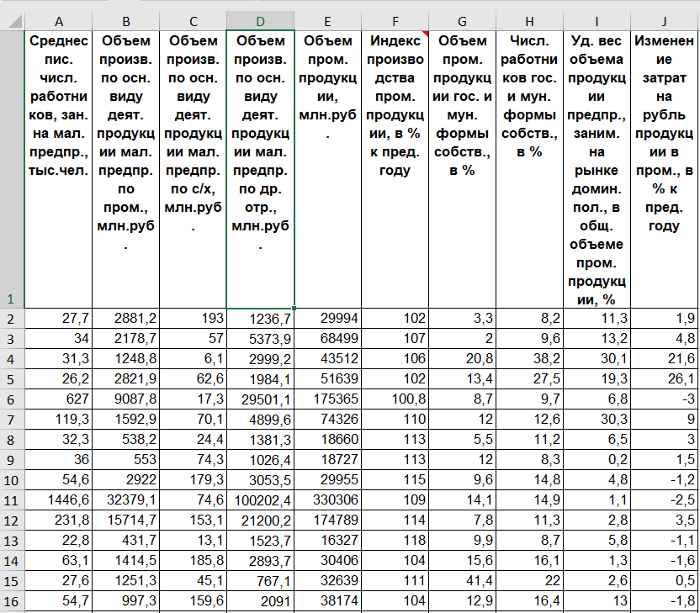Click cell with value 38,2

coord(529,359)
